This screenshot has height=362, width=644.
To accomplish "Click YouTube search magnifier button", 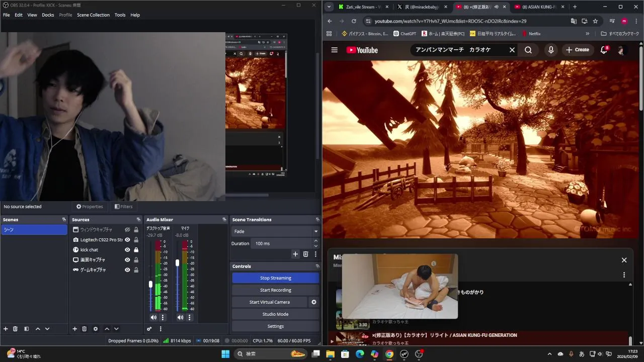I will pyautogui.click(x=528, y=50).
